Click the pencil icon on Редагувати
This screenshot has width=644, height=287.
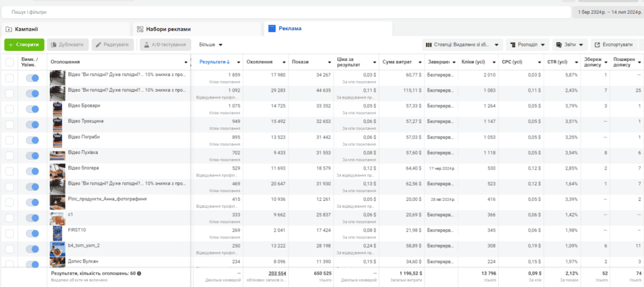click(x=99, y=45)
